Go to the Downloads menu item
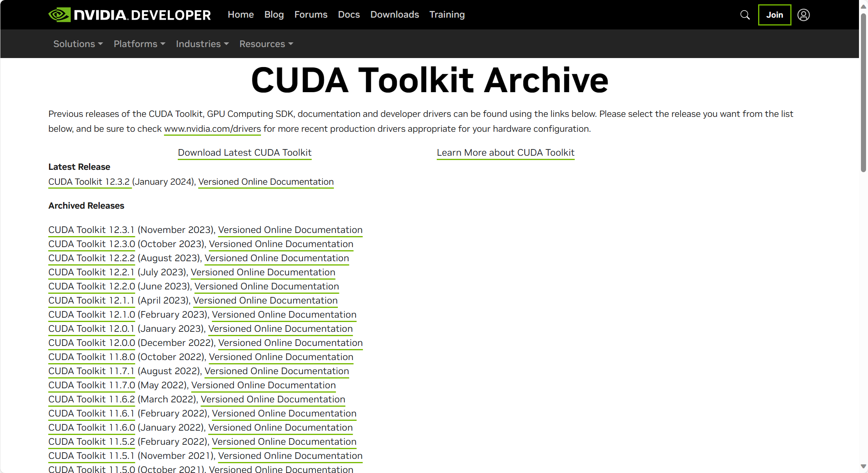 (x=394, y=15)
